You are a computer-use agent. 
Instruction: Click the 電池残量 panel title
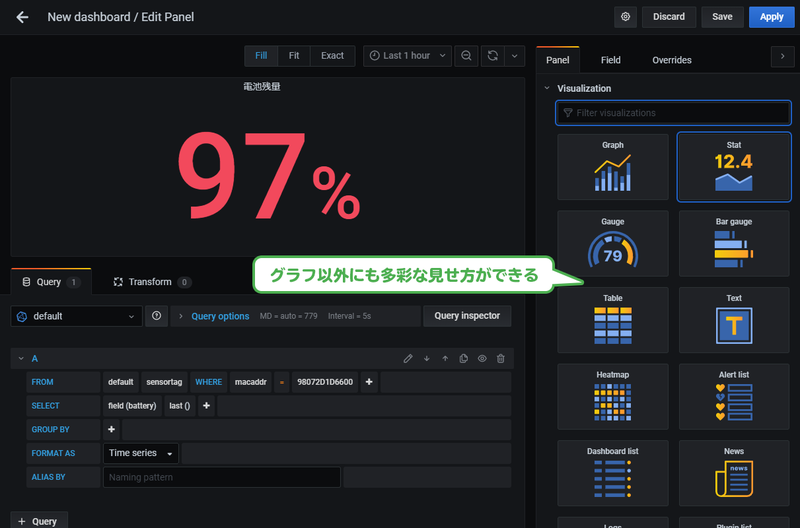tap(262, 87)
